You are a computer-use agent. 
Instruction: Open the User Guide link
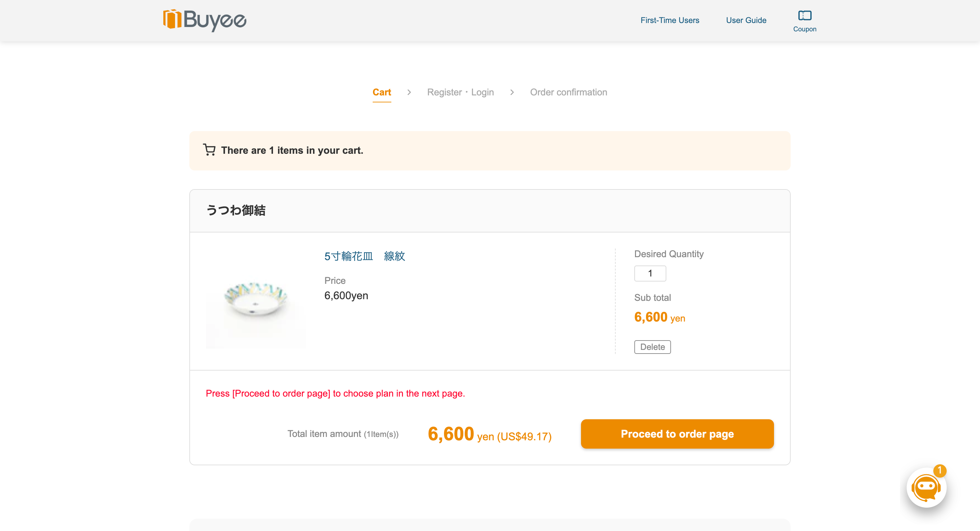pyautogui.click(x=746, y=20)
